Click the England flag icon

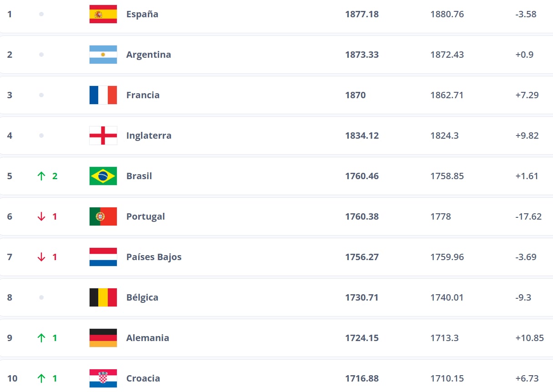tap(103, 136)
